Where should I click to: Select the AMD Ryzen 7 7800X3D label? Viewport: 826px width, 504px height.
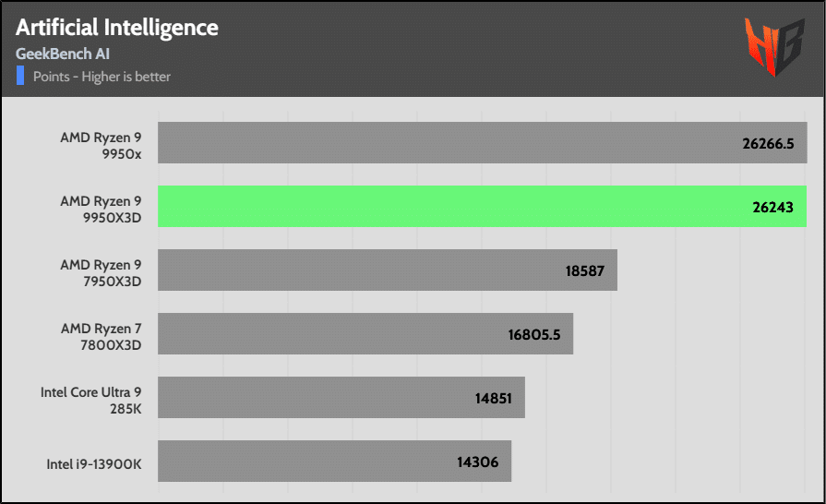101,335
